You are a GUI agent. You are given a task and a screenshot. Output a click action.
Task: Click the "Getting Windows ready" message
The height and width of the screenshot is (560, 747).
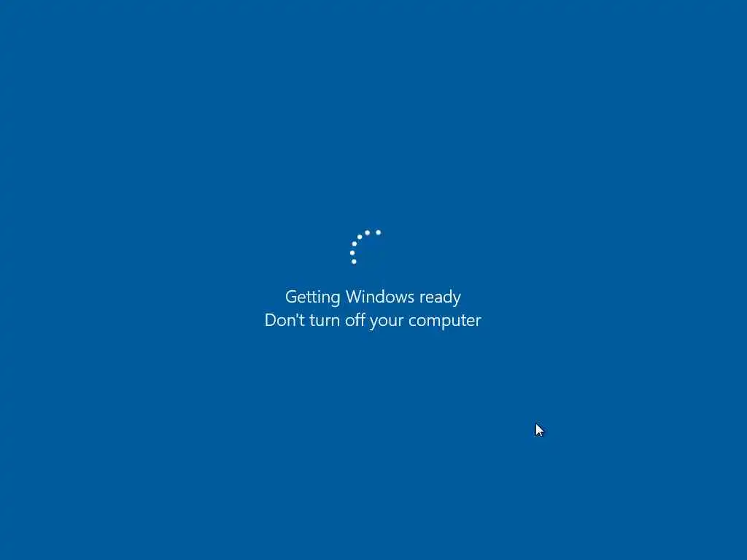[373, 297]
